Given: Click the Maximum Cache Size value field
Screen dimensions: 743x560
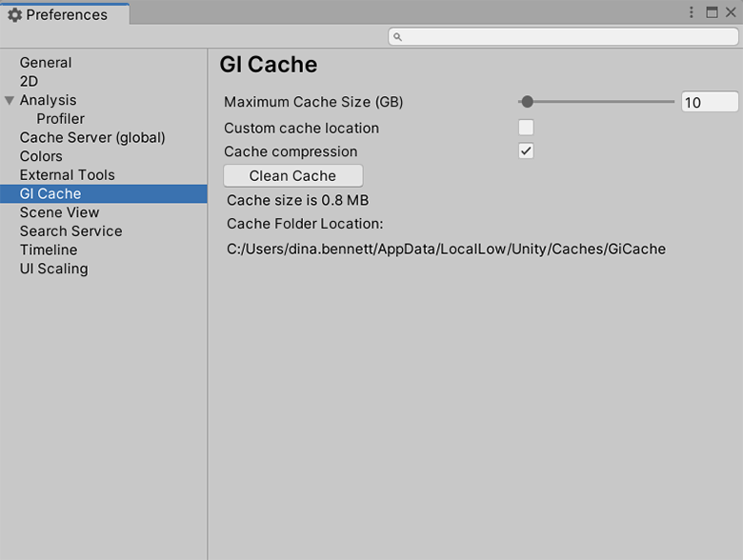Looking at the screenshot, I should pos(709,102).
